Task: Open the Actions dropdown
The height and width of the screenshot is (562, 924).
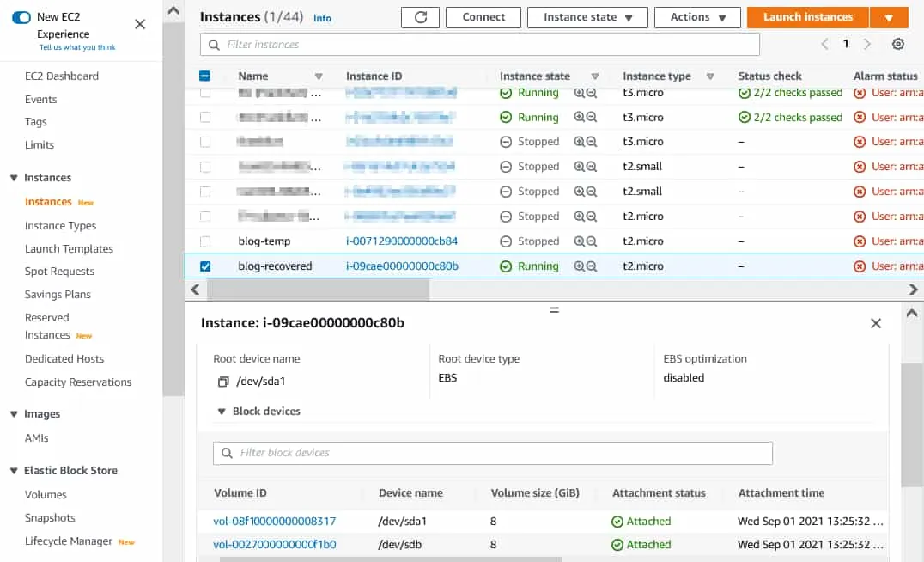Action: [697, 17]
